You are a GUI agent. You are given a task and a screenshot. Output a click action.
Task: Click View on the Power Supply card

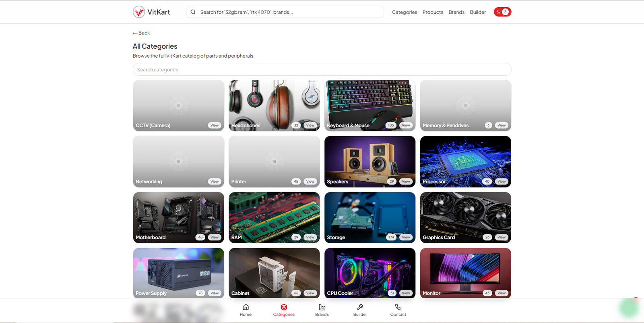pyautogui.click(x=215, y=293)
